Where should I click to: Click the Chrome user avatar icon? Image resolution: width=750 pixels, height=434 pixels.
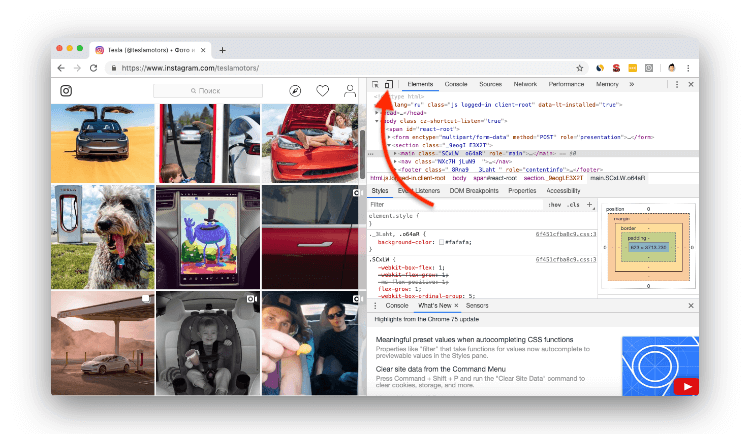(672, 68)
